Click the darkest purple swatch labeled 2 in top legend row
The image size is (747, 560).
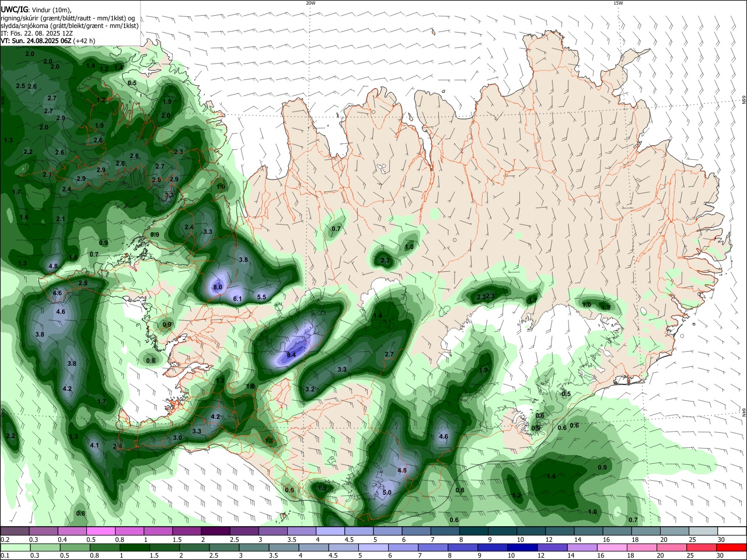(215, 531)
